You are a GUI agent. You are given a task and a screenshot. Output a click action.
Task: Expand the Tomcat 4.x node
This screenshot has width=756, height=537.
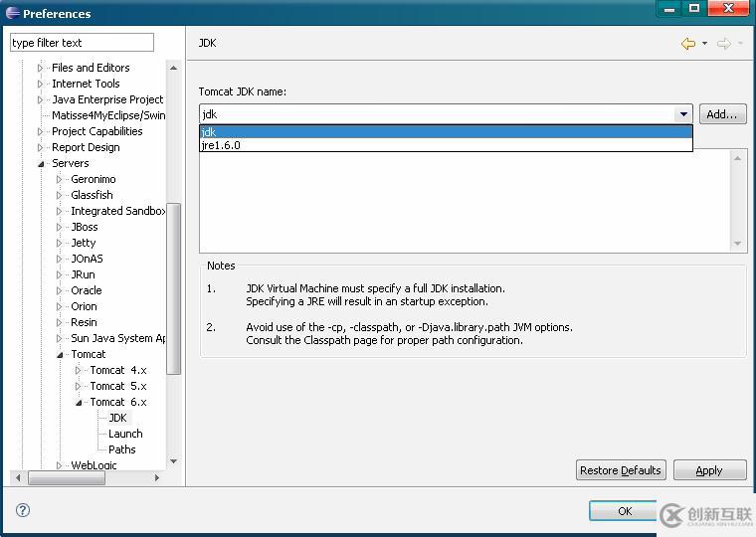(x=79, y=370)
